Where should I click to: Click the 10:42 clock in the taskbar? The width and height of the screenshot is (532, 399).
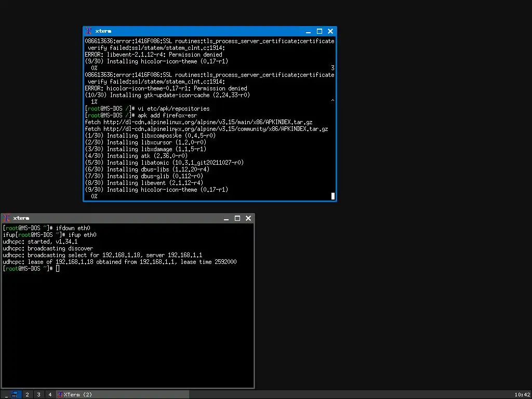[x=522, y=395]
